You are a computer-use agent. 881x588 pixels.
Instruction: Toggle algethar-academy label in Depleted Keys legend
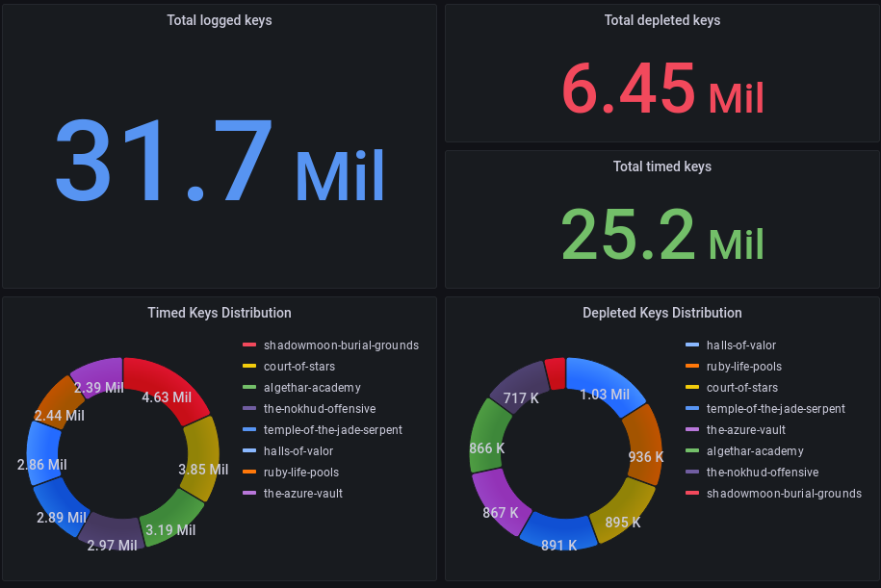755,451
